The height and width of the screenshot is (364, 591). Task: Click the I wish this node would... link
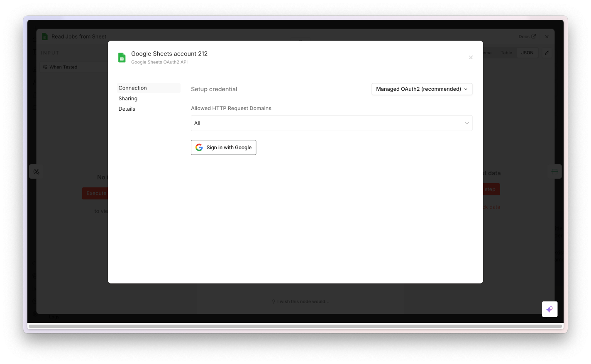click(x=300, y=301)
